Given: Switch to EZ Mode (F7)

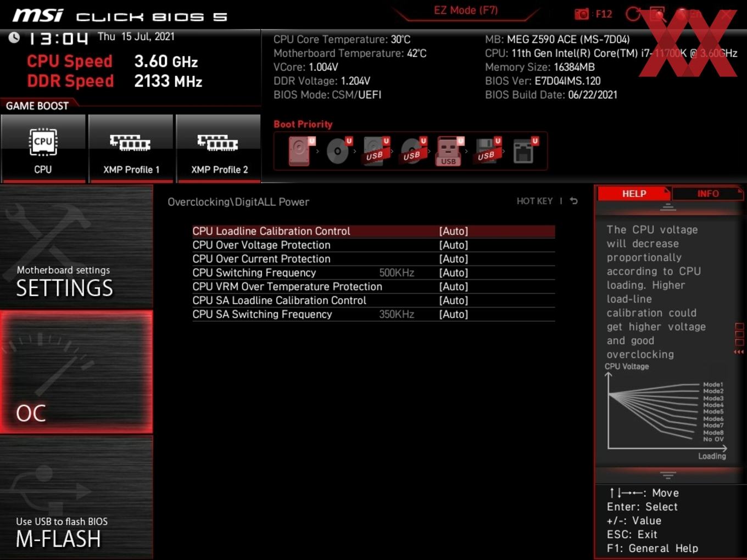Looking at the screenshot, I should pyautogui.click(x=466, y=10).
